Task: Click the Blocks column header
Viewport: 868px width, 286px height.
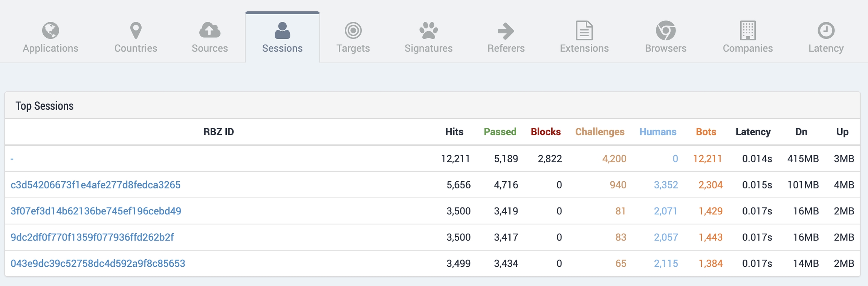Action: coord(546,132)
